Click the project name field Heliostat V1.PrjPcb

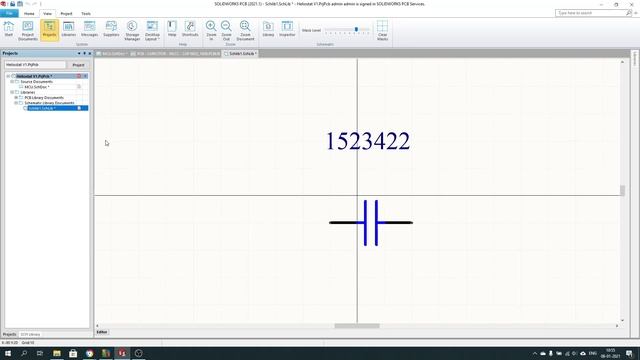[x=35, y=65]
